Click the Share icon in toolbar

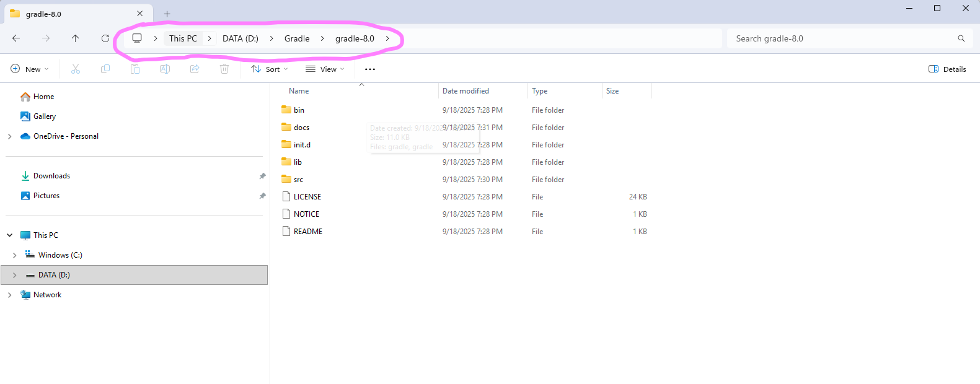[x=195, y=69]
